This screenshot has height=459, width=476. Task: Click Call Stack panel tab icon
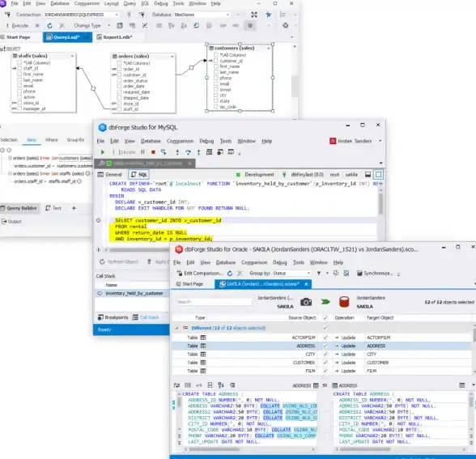click(135, 317)
